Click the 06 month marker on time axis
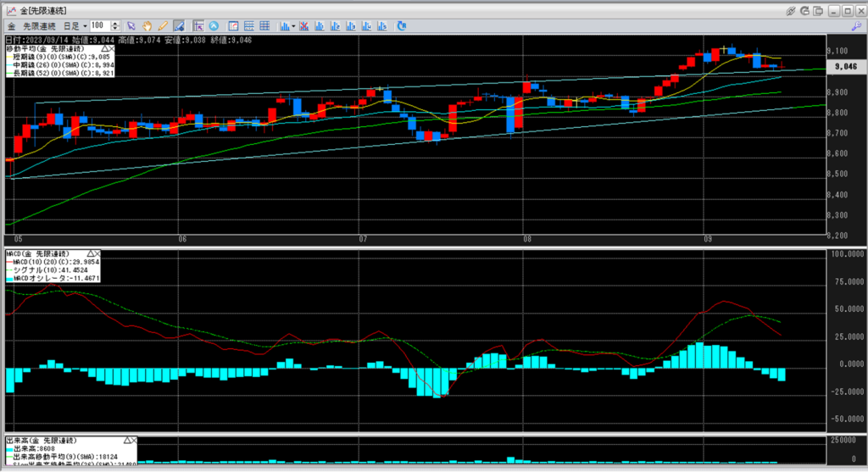The width and height of the screenshot is (868, 472). pyautogui.click(x=183, y=240)
